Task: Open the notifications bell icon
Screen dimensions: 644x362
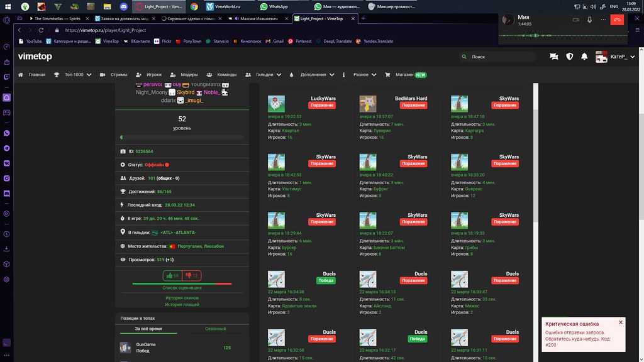Action: pos(584,57)
